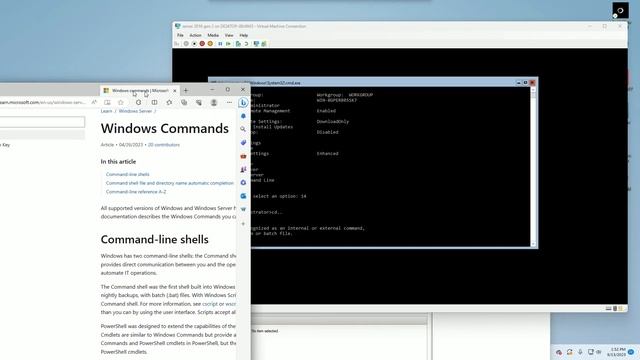The image size is (640, 360).
Task: Click the Edge sidebar Microsoft 365 icon
Action: [243, 182]
